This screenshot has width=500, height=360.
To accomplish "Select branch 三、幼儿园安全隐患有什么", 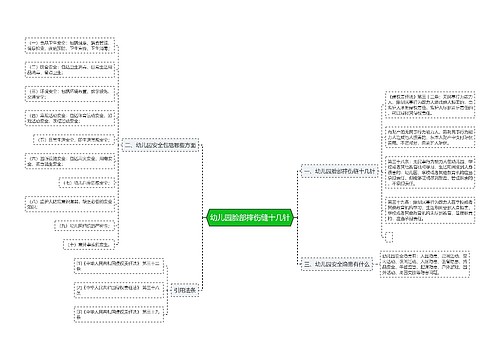I will (337, 264).
